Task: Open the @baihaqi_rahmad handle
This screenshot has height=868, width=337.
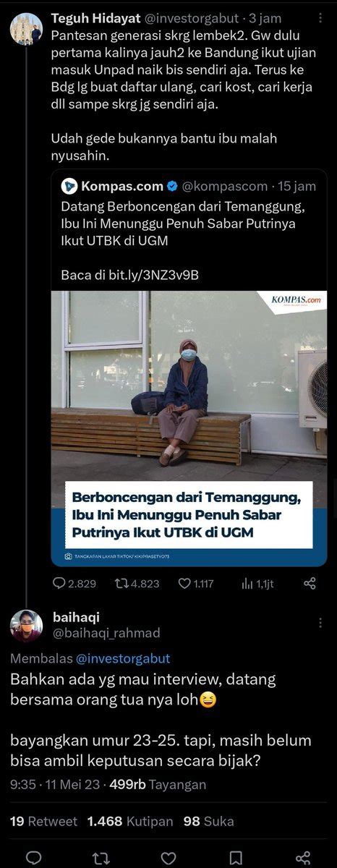Action: [106, 633]
